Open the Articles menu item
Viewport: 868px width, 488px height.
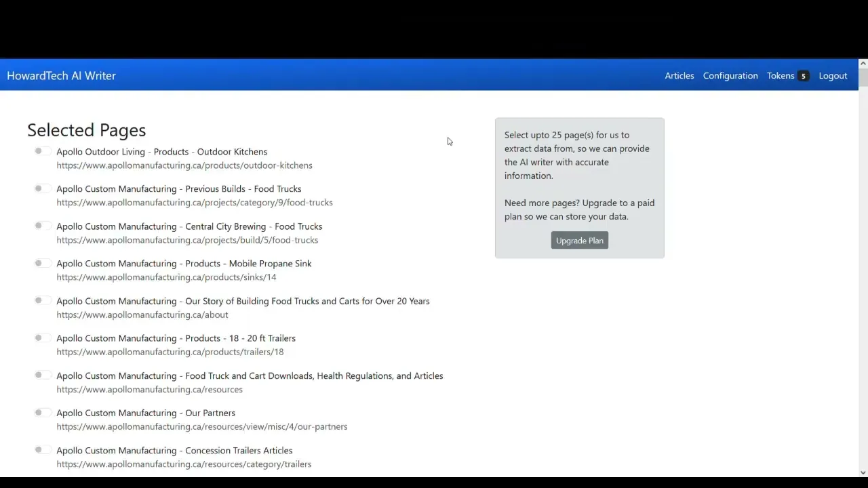(x=679, y=76)
